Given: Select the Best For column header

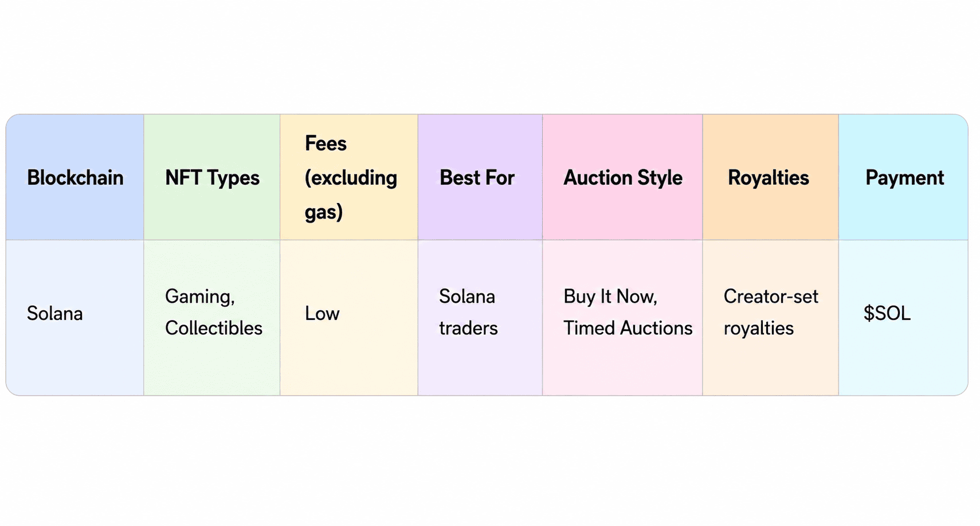Looking at the screenshot, I should click(480, 177).
